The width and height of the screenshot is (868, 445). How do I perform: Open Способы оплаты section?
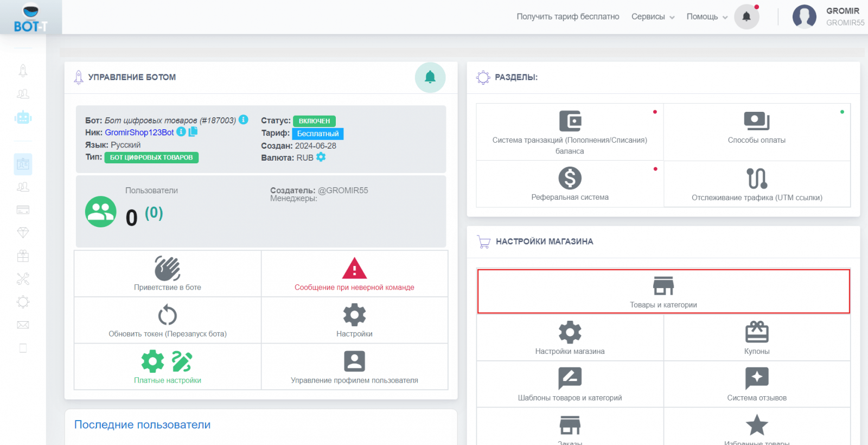tap(757, 132)
